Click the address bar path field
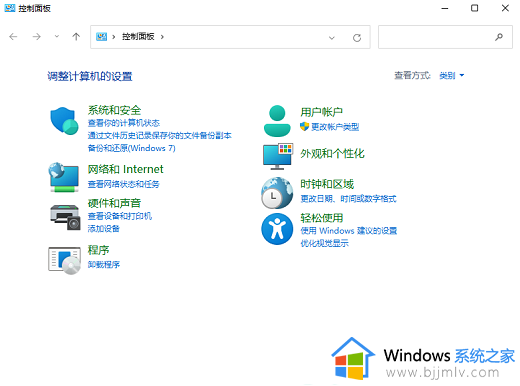This screenshot has width=520, height=386. [x=230, y=37]
